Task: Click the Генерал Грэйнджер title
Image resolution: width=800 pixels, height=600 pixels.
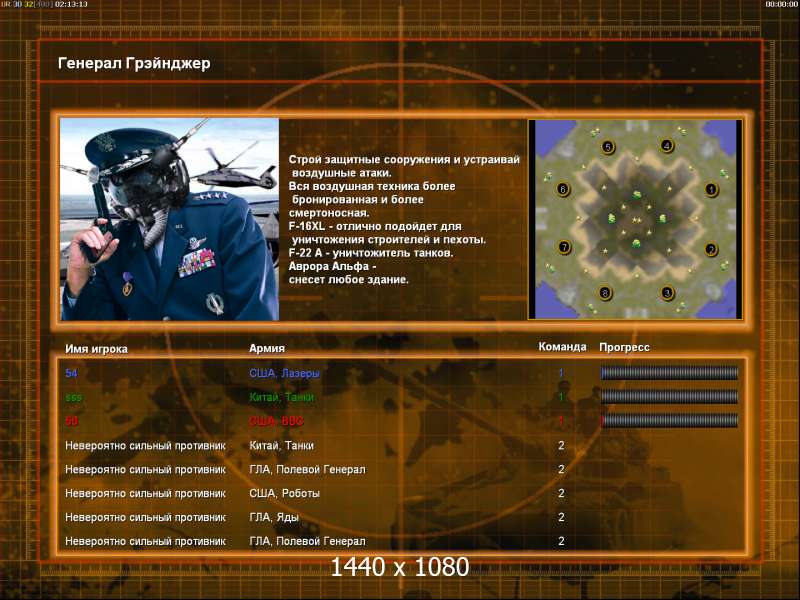Action: [134, 63]
